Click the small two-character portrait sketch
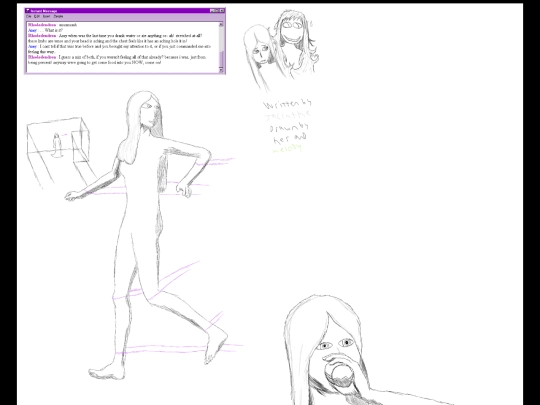 (281, 51)
